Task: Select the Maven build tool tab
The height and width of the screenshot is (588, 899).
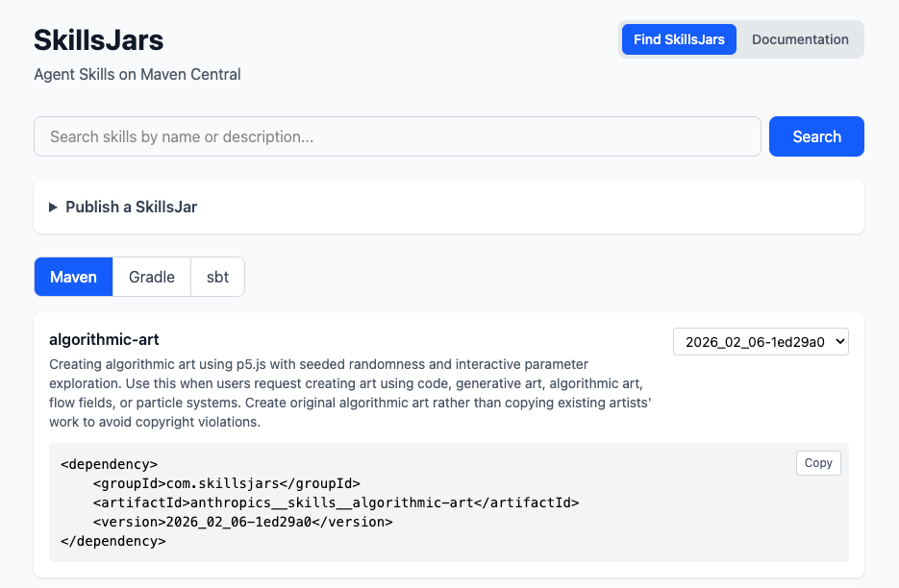Action: pyautogui.click(x=73, y=277)
